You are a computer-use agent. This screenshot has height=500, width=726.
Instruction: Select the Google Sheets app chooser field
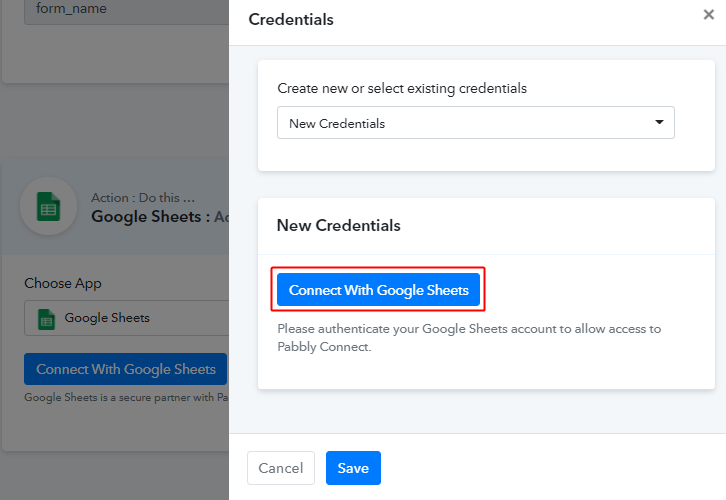126,318
